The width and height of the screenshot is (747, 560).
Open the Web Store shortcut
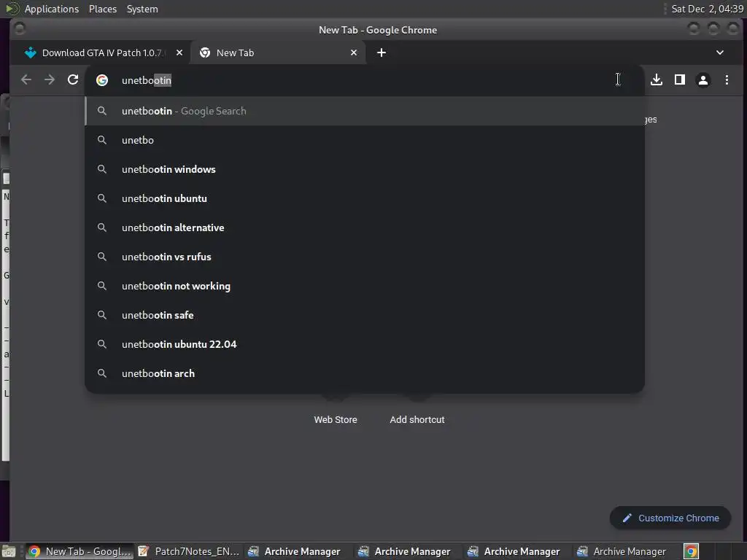[x=336, y=419]
